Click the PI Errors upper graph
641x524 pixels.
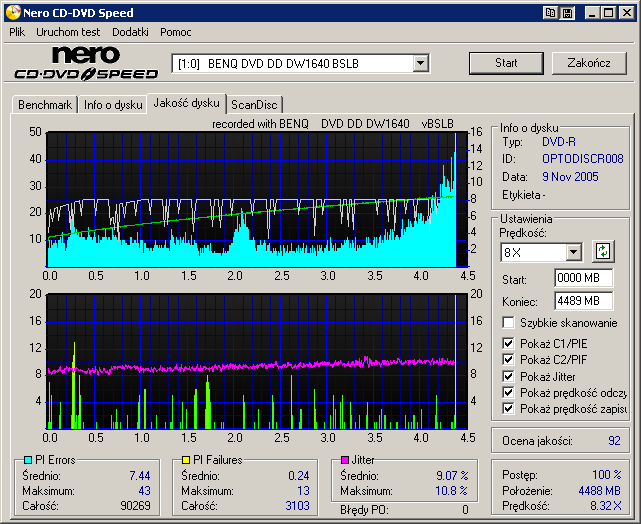coord(257,199)
